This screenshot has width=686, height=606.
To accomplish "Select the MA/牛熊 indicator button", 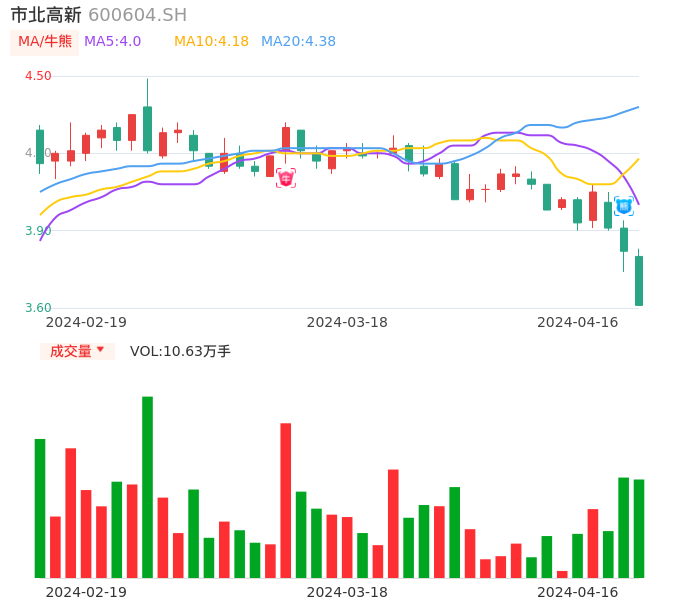I will [45, 42].
